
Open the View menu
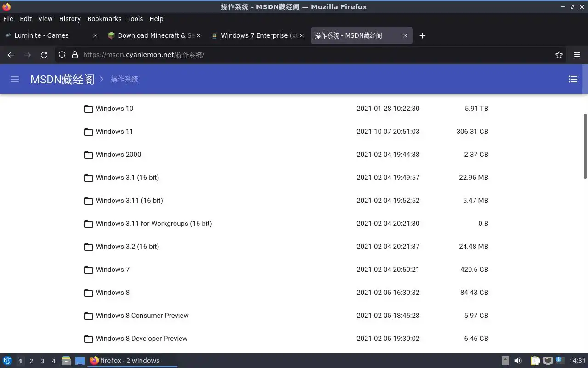[x=45, y=19]
